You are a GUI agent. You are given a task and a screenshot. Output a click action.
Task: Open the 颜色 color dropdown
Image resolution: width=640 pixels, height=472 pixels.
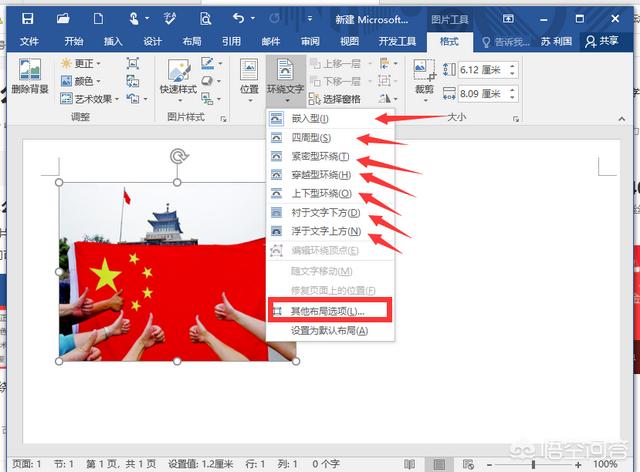(x=80, y=81)
